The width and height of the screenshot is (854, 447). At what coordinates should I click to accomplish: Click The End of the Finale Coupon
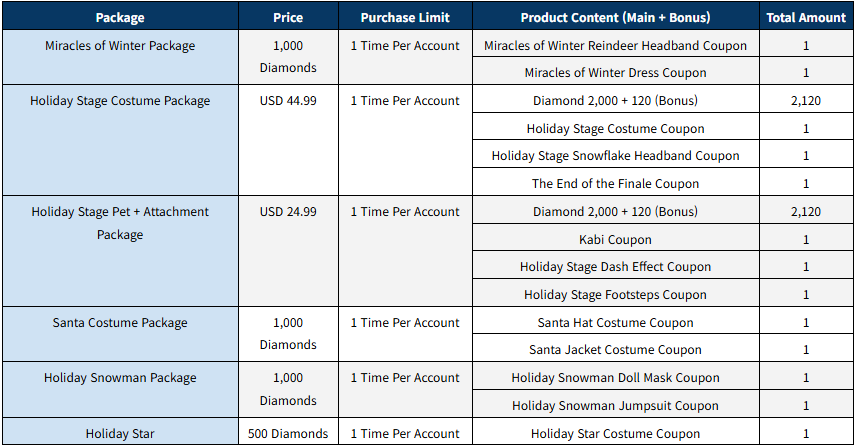coord(615,184)
